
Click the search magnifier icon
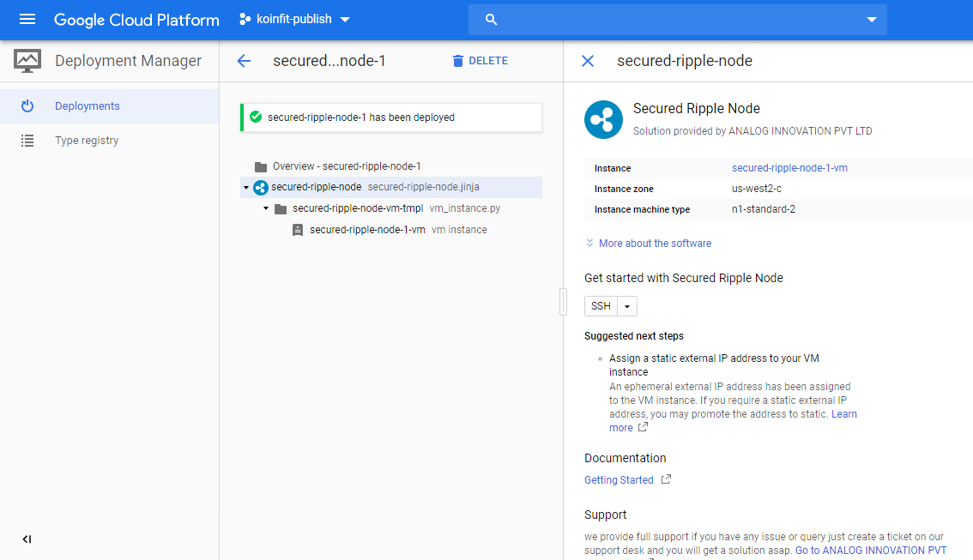[x=491, y=20]
